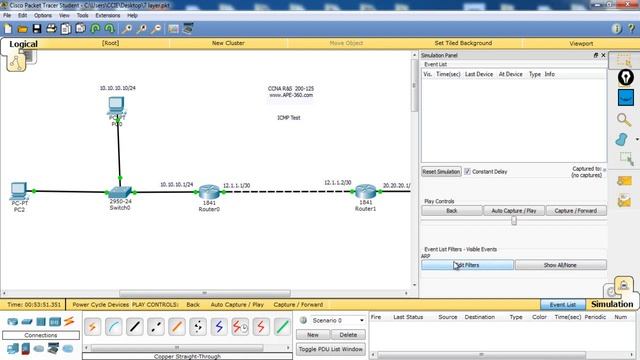Click the green Redo arrow icon
This screenshot has height=360, width=640.
pos(109,29)
